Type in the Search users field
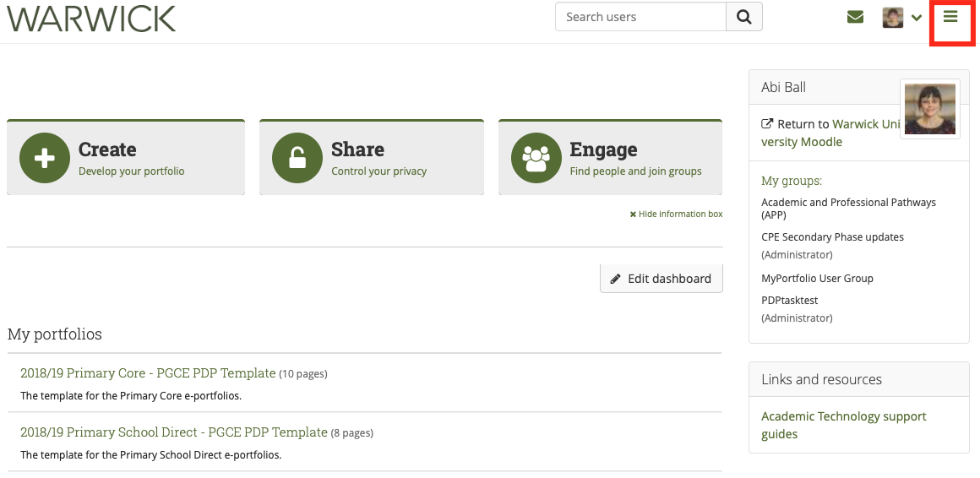Image resolution: width=980 pixels, height=478 pixels. pos(640,17)
